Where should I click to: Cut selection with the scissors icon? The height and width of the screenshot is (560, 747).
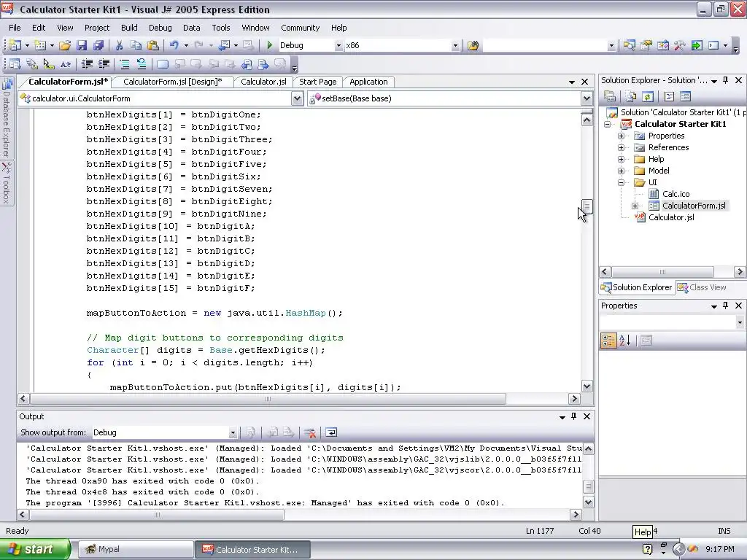(x=119, y=45)
